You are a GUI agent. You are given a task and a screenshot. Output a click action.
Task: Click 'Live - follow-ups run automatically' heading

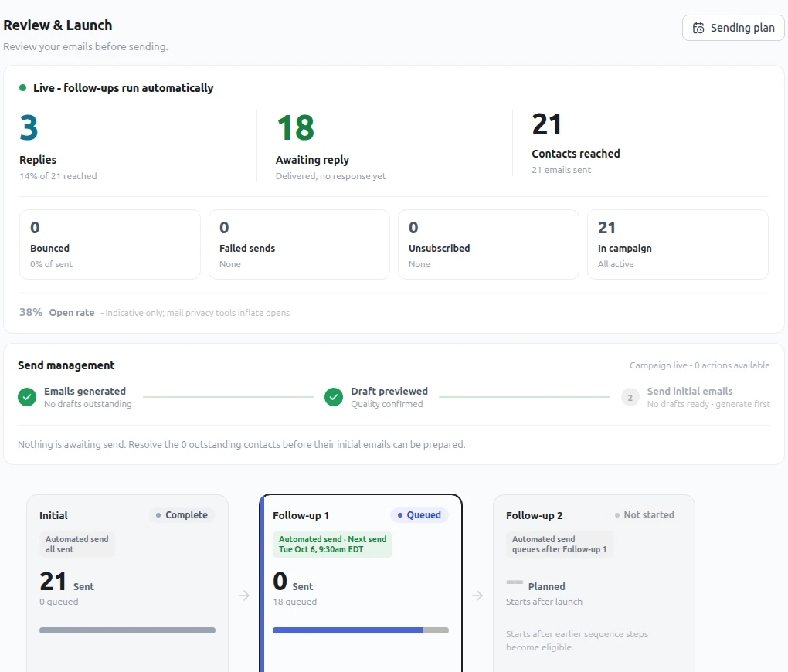pyautogui.click(x=123, y=88)
